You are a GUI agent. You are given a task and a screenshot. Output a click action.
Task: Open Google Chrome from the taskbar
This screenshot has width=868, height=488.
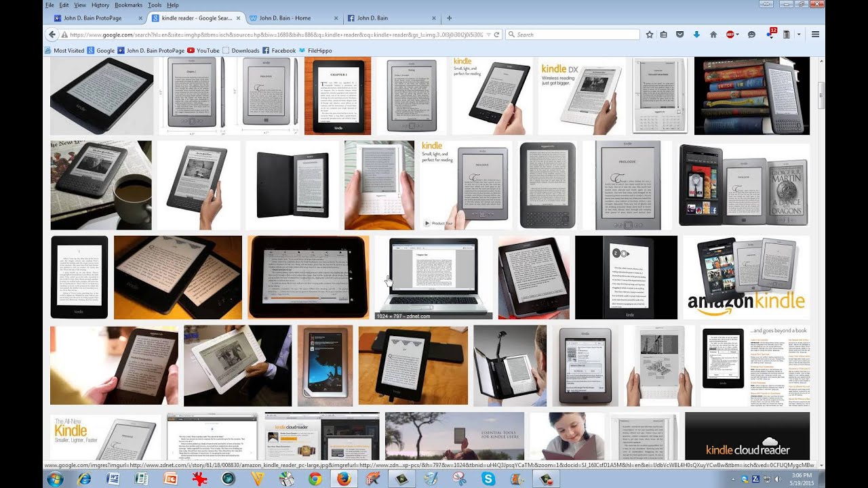(315, 479)
